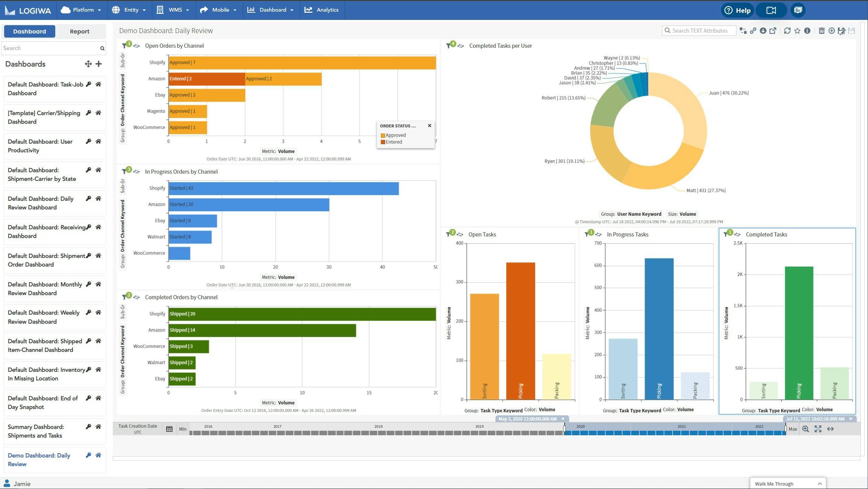
Task: Click the video camera icon in header
Action: tap(771, 10)
